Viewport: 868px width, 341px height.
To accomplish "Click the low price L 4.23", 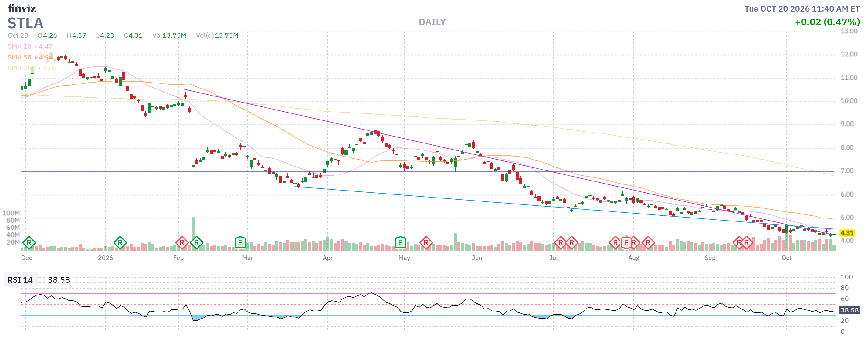I will [105, 35].
